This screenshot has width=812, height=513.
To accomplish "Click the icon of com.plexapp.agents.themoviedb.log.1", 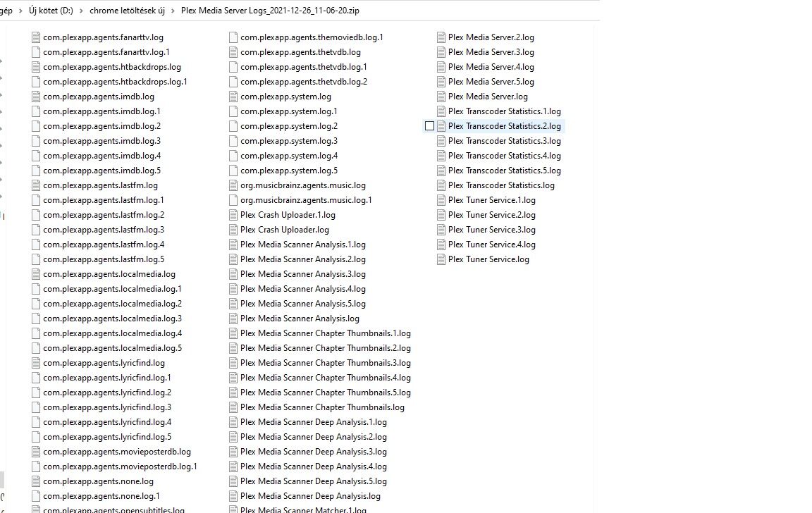I will click(x=233, y=37).
